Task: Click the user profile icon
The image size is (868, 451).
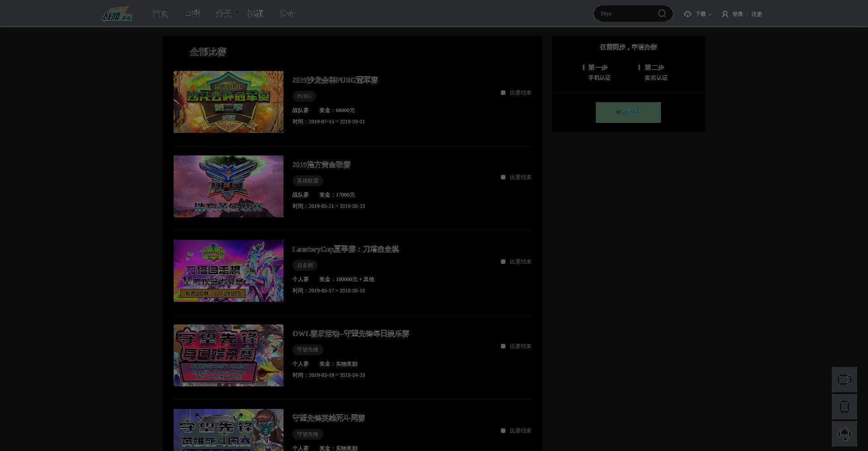Action: (x=725, y=14)
